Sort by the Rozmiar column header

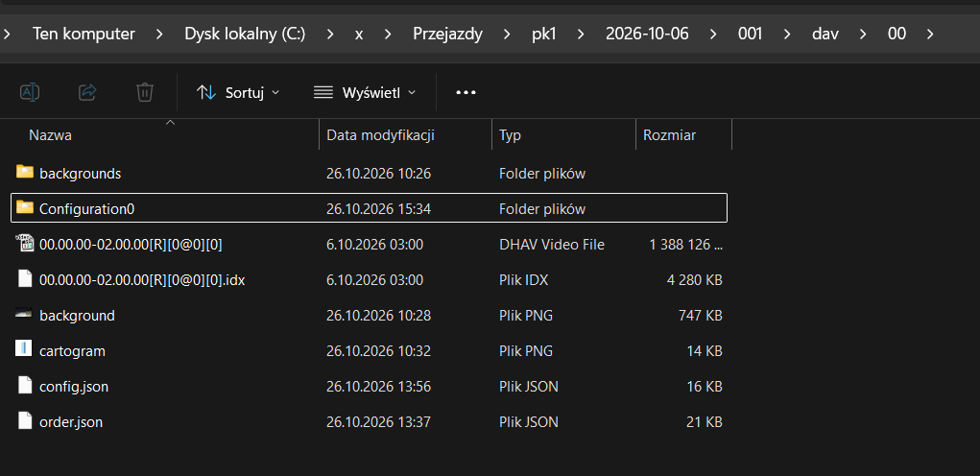tap(669, 135)
